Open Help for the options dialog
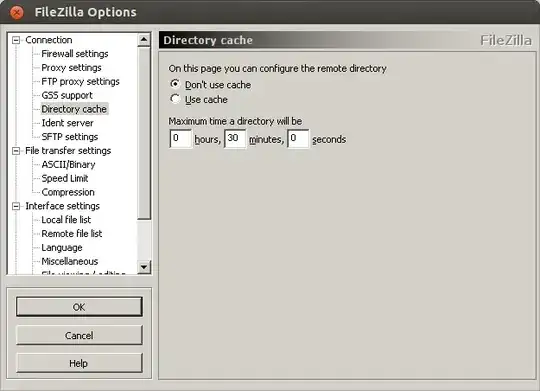 [79, 363]
